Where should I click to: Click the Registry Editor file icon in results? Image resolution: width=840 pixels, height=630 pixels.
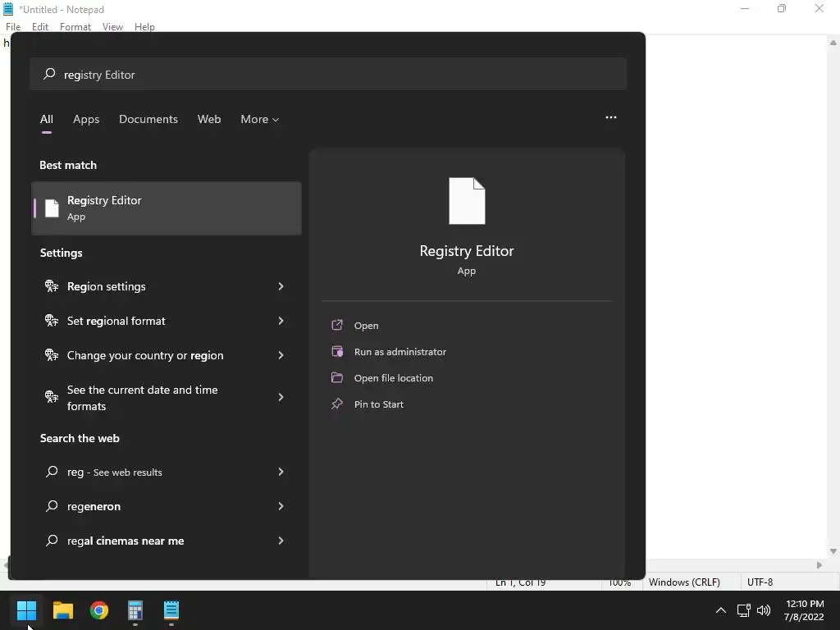coord(52,208)
